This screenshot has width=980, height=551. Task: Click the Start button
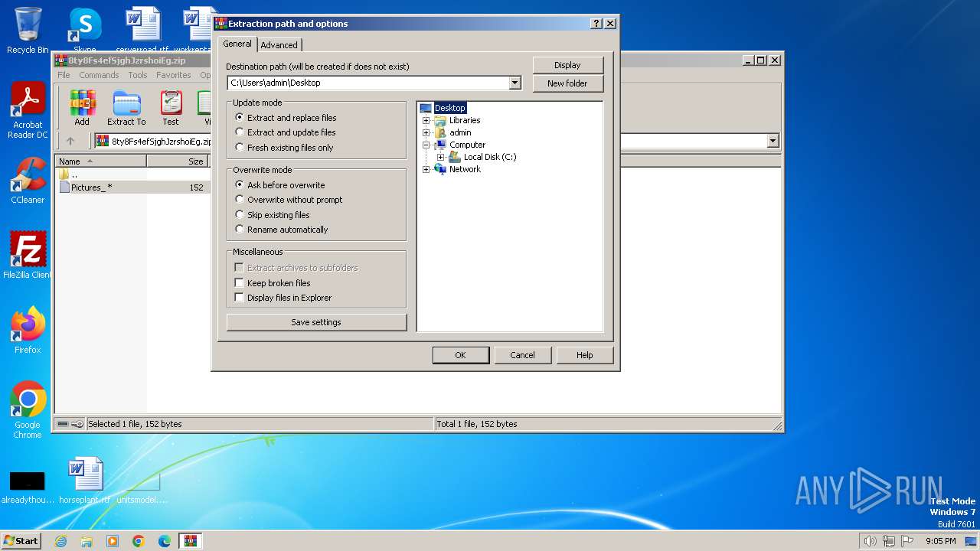tap(21, 541)
